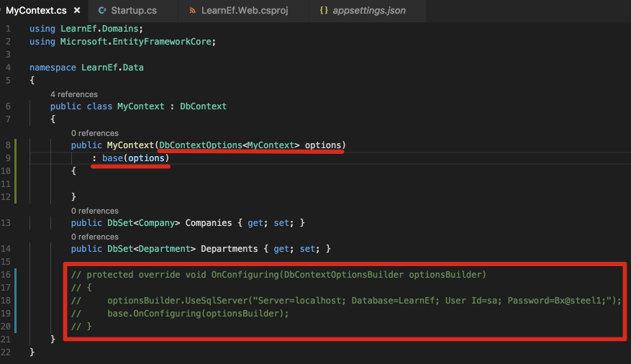
Task: Click 'DbContextOptions' in constructor parameter
Action: [x=201, y=145]
